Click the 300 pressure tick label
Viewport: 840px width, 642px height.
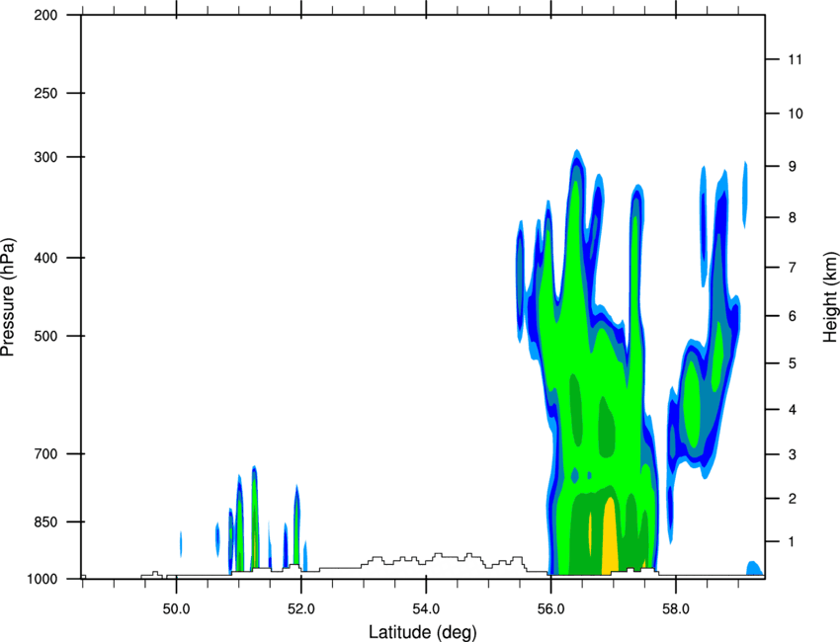tap(46, 157)
